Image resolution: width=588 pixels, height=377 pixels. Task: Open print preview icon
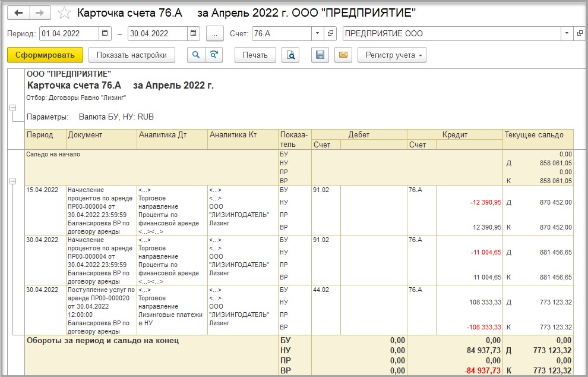[290, 55]
